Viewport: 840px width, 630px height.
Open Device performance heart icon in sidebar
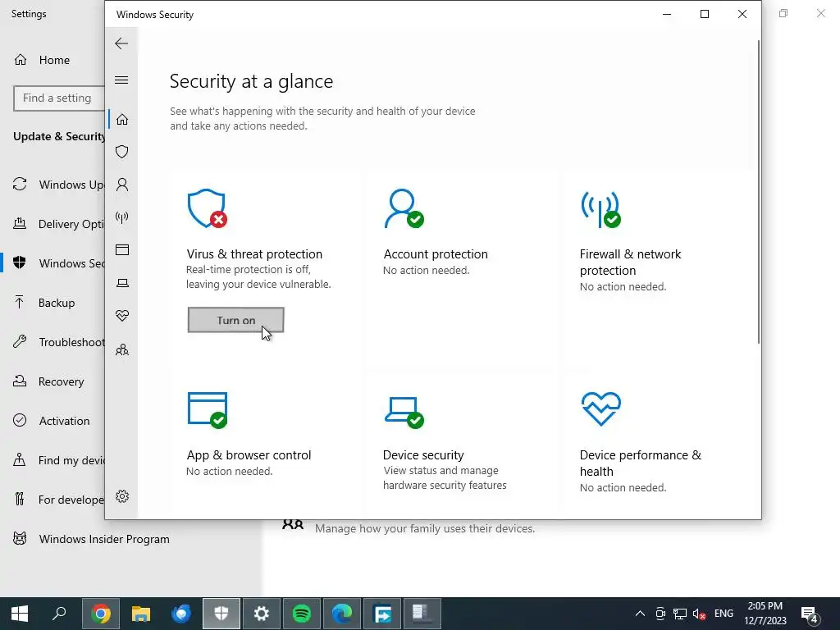[122, 316]
